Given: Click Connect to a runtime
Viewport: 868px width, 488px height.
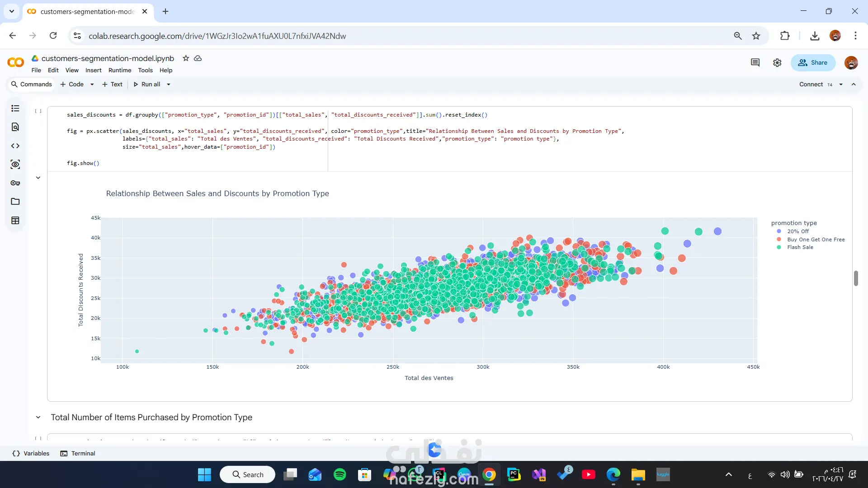Looking at the screenshot, I should 811,84.
